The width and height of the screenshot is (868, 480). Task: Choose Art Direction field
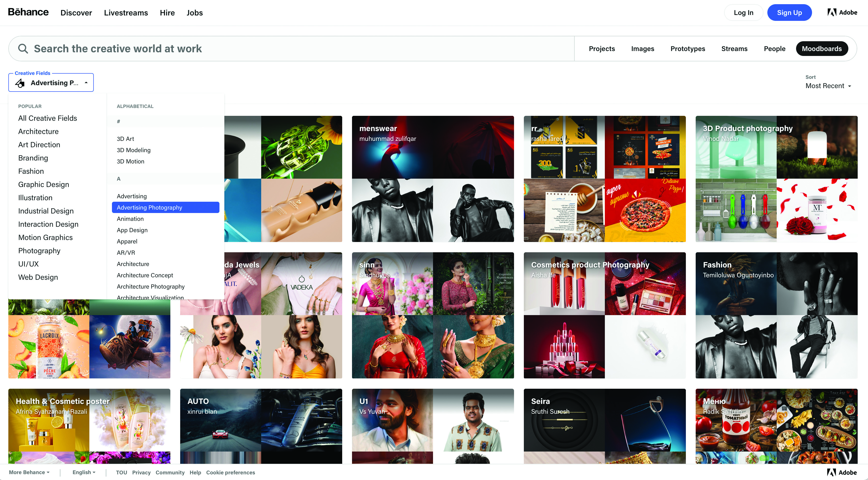[x=39, y=145]
